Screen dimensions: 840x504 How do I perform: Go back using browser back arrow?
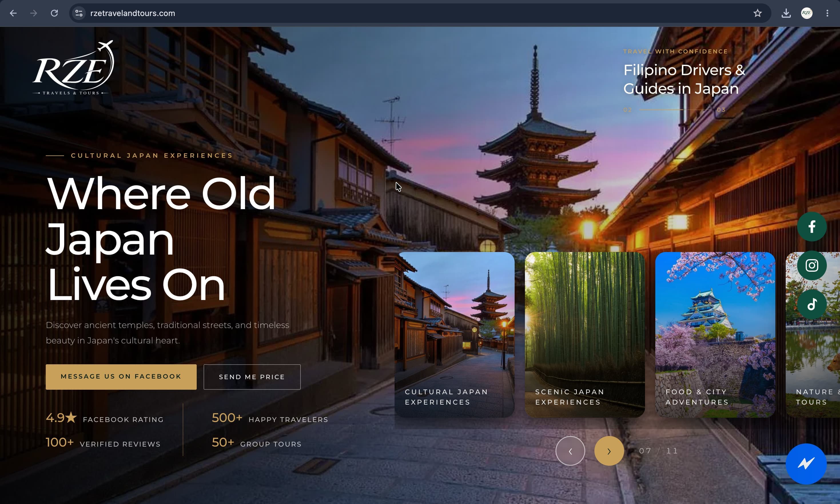click(13, 13)
